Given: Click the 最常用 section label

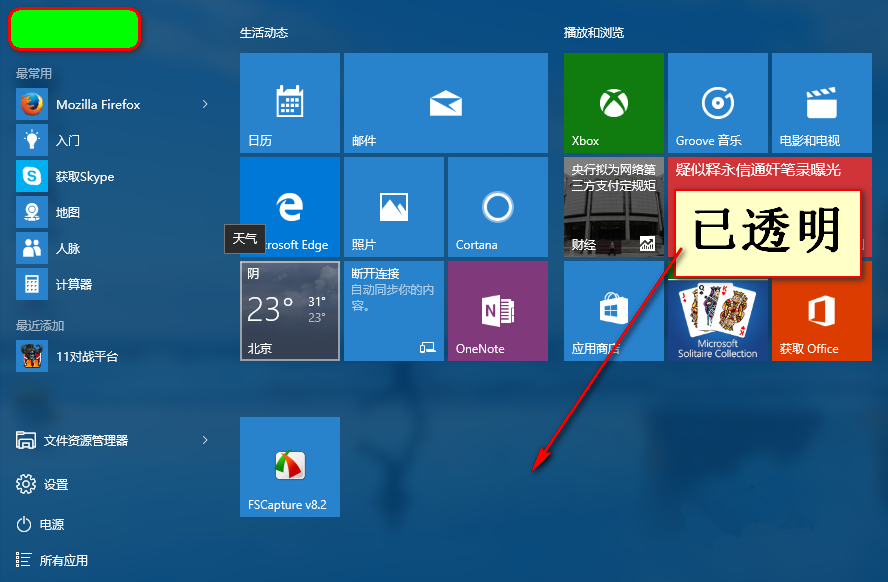Looking at the screenshot, I should click(x=34, y=74).
